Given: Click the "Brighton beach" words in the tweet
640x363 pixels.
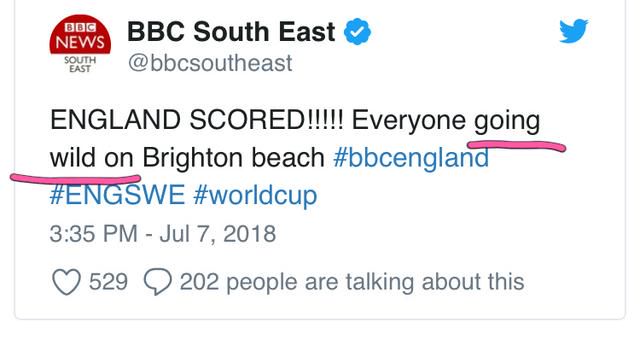Looking at the screenshot, I should tap(233, 158).
